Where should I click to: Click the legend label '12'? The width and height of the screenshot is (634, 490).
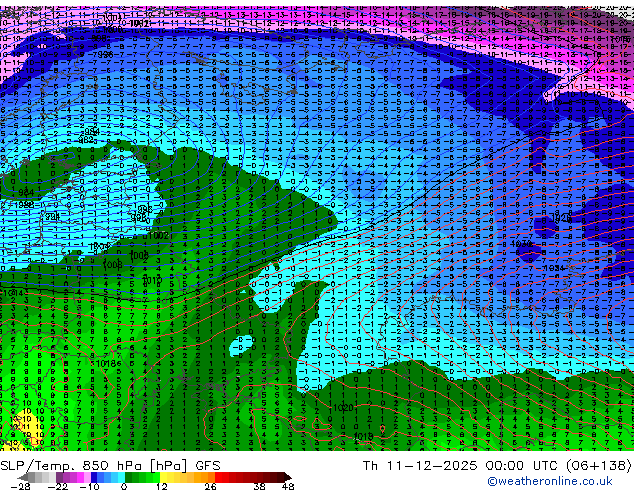[x=162, y=486]
